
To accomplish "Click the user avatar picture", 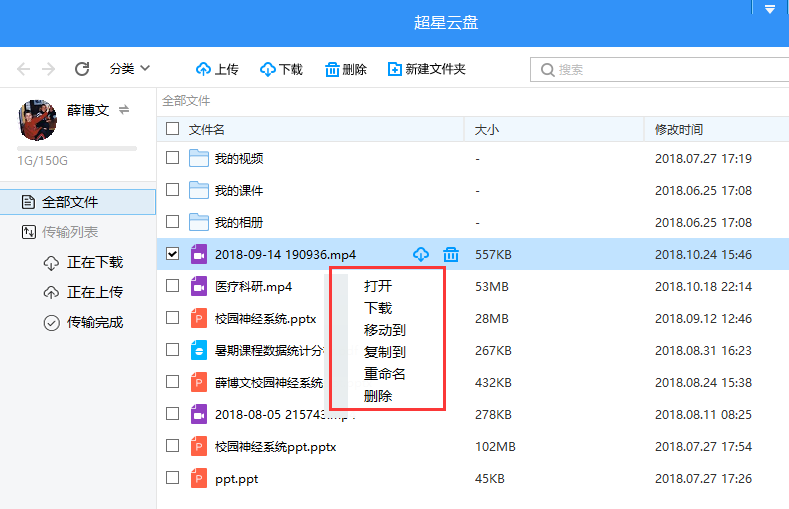I will coord(38,120).
